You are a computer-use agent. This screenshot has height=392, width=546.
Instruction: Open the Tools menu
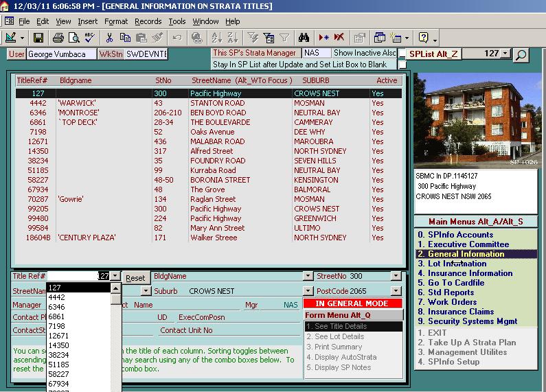click(177, 21)
